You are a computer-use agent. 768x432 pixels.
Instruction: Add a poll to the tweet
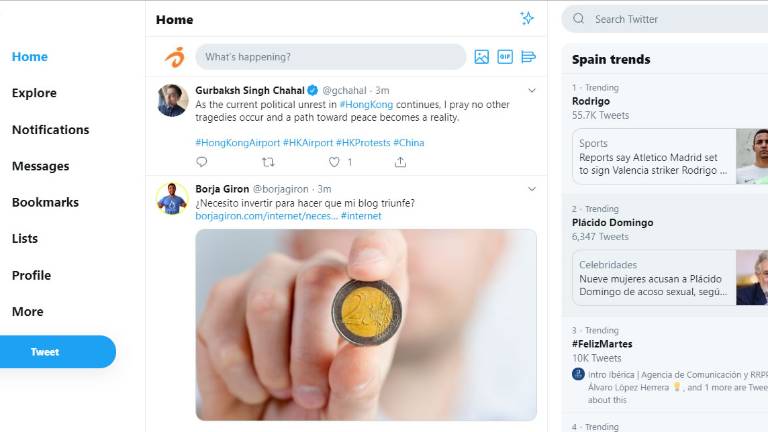tap(529, 57)
